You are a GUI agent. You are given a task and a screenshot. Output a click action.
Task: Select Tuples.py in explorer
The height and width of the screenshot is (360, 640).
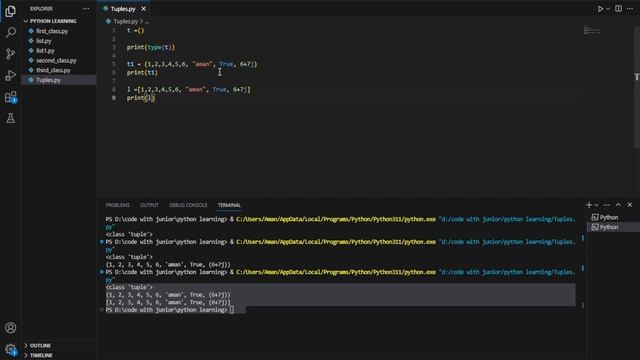59,80
